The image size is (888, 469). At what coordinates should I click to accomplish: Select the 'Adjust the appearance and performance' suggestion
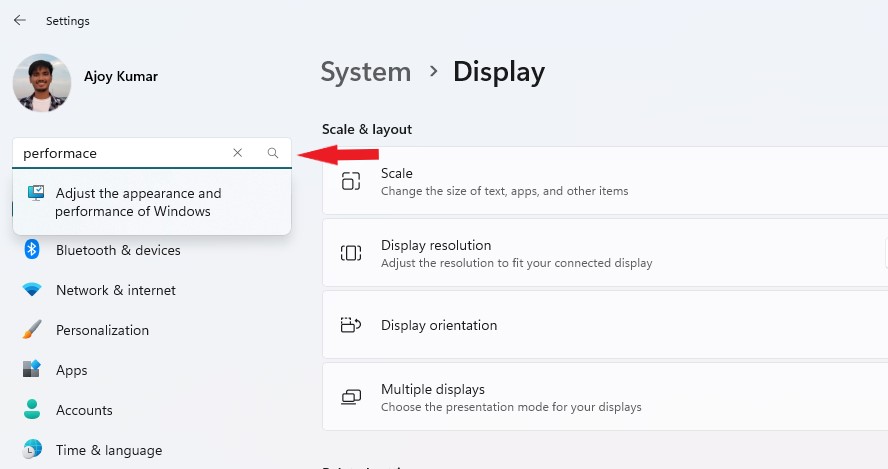click(x=138, y=202)
